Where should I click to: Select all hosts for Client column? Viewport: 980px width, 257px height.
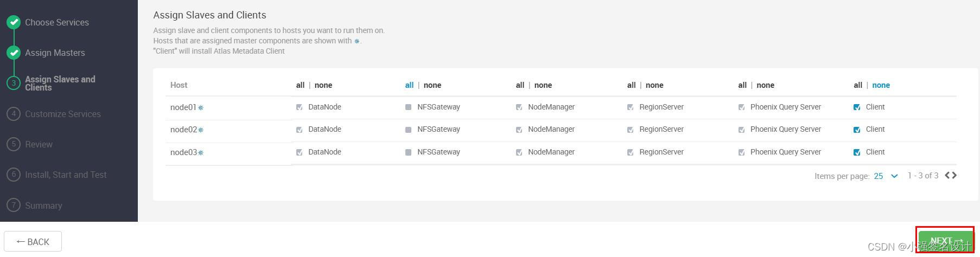pos(858,85)
